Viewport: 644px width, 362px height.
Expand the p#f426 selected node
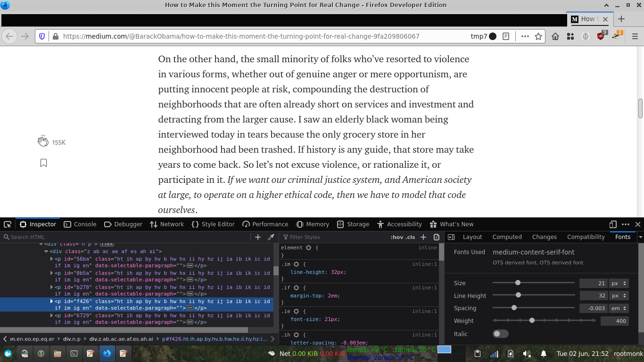click(x=52, y=301)
